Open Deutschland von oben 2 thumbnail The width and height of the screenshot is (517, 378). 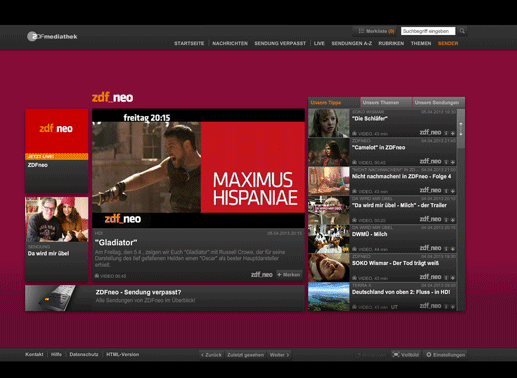click(x=329, y=297)
